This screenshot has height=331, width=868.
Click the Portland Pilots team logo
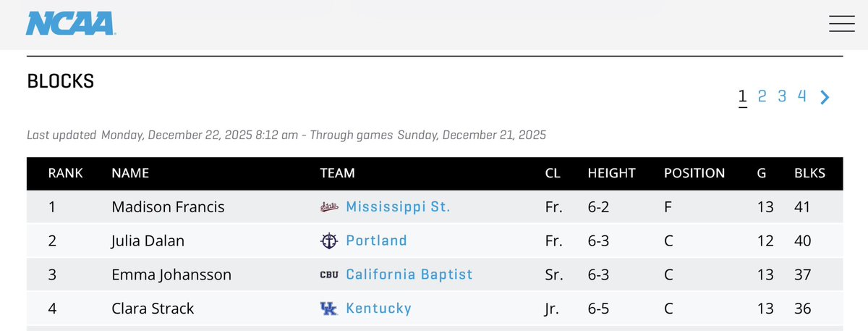329,240
